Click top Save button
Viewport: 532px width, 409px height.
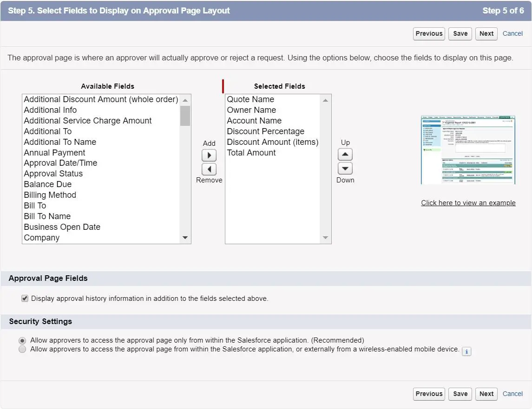pos(460,33)
